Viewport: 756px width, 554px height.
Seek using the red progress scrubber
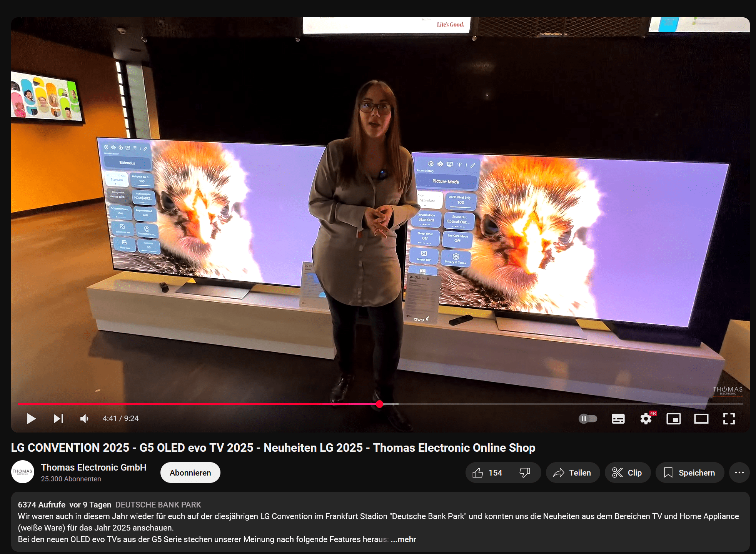379,404
